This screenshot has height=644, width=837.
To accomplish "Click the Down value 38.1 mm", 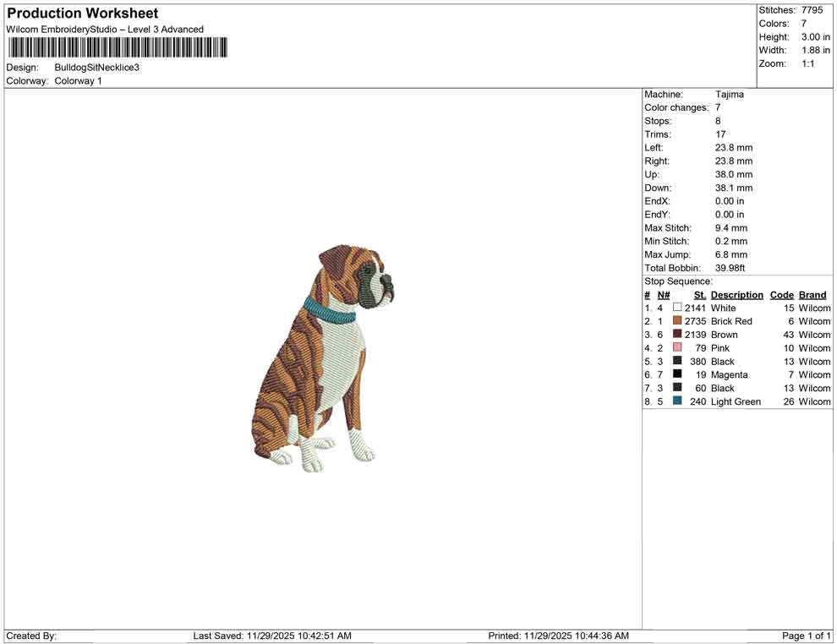I will (x=734, y=188).
